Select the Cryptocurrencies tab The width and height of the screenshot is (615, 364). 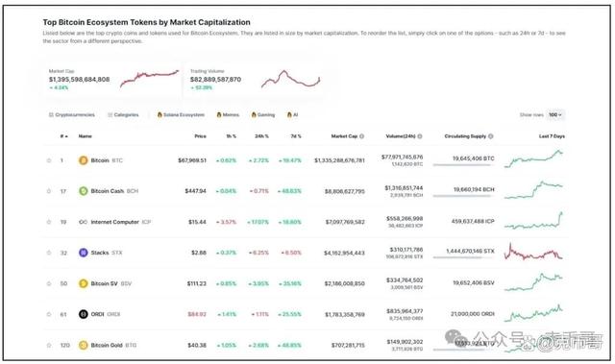pos(72,115)
